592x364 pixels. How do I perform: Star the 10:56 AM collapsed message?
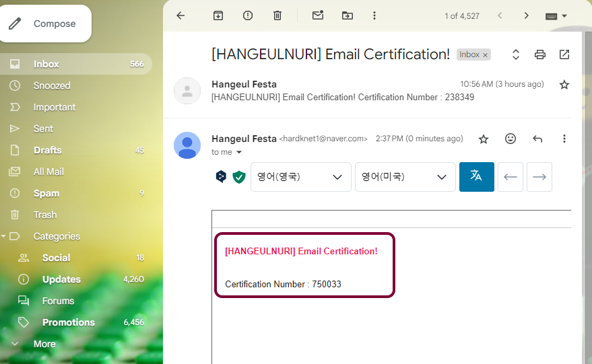pyautogui.click(x=564, y=85)
